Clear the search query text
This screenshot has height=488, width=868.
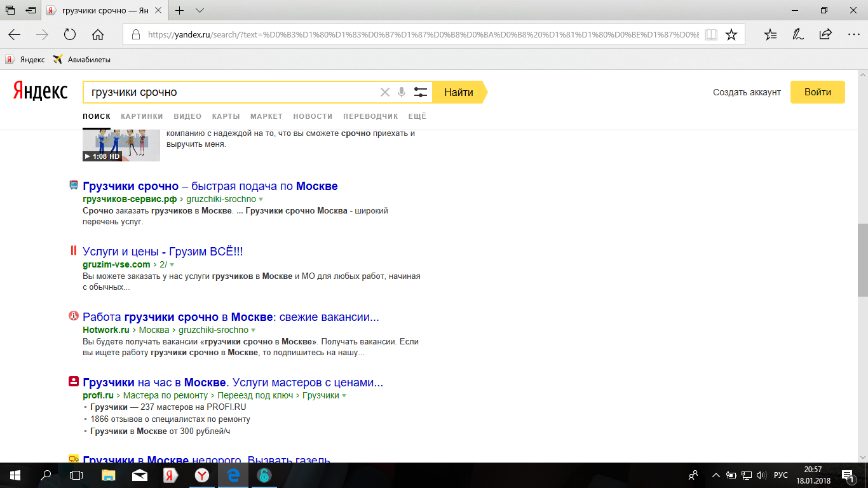pyautogui.click(x=384, y=92)
